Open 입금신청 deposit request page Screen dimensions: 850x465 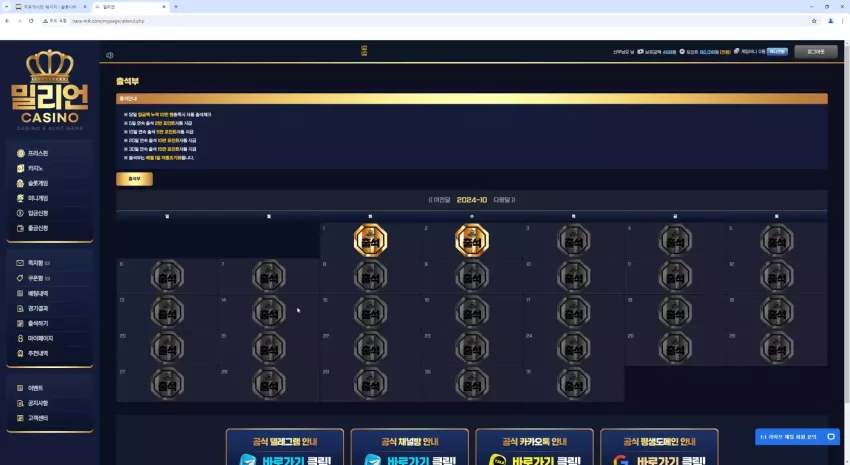pos(37,213)
